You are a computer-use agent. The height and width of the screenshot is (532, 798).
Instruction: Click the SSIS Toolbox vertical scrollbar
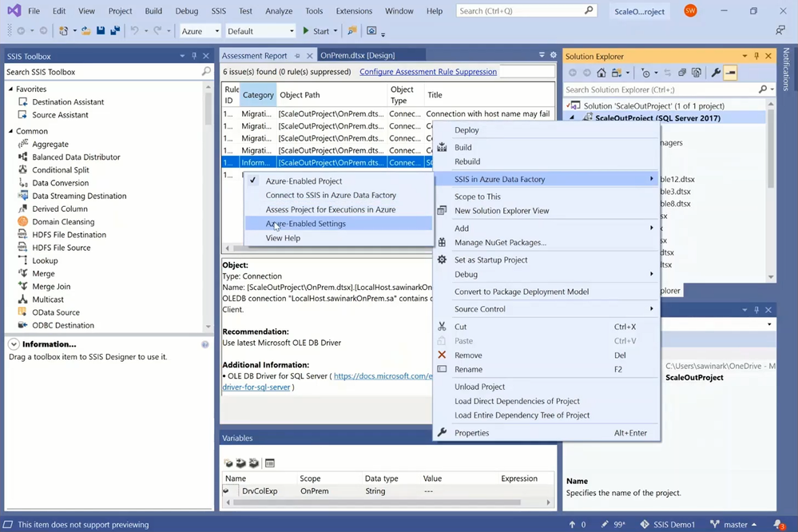tap(208, 108)
